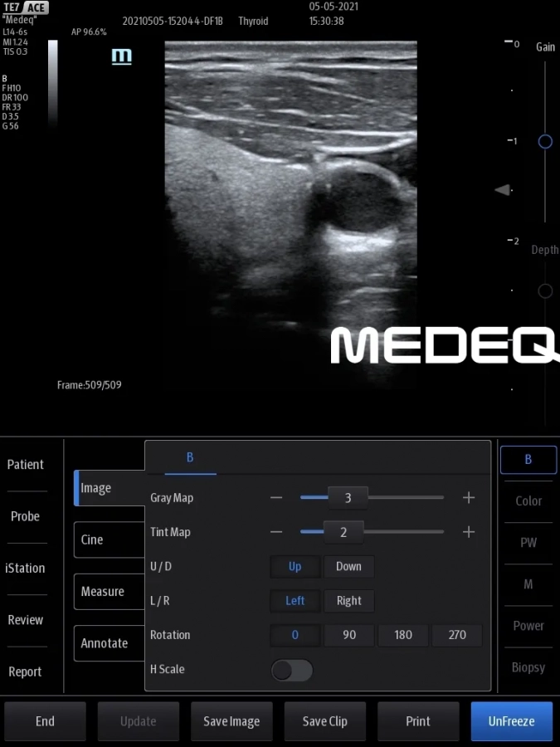Viewport: 560px width, 747px height.
Task: Click the Update button
Action: (x=138, y=721)
